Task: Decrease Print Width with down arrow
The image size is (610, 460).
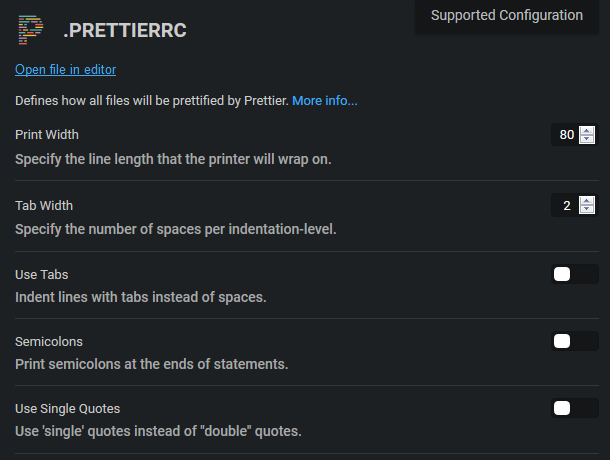Action: 587,139
